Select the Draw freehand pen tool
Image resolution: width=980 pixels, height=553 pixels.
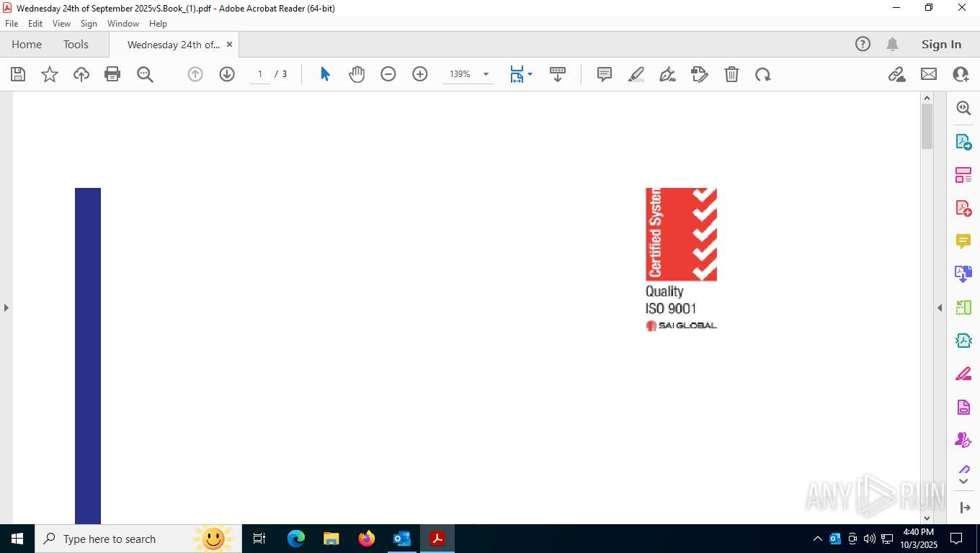pos(668,74)
